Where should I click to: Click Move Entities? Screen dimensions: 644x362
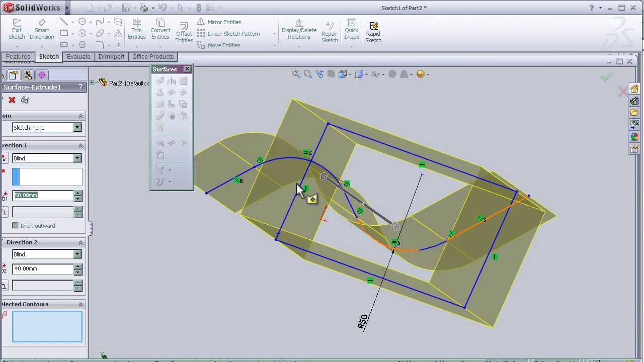click(218, 45)
